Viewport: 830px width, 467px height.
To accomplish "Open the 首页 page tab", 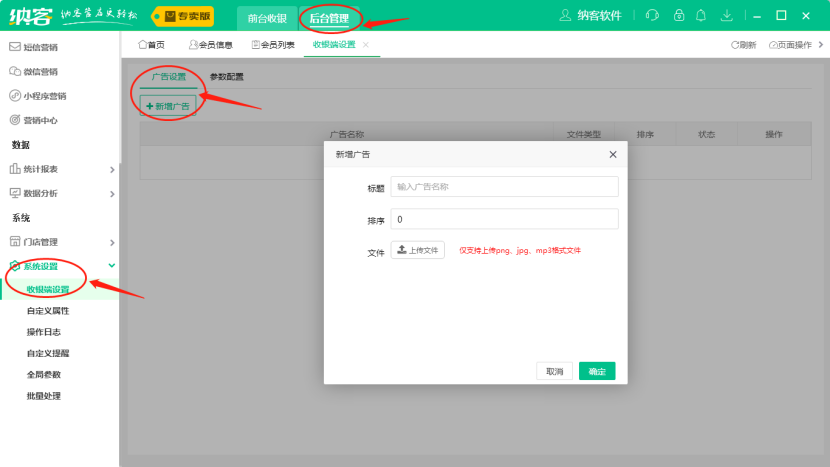I will 151,45.
